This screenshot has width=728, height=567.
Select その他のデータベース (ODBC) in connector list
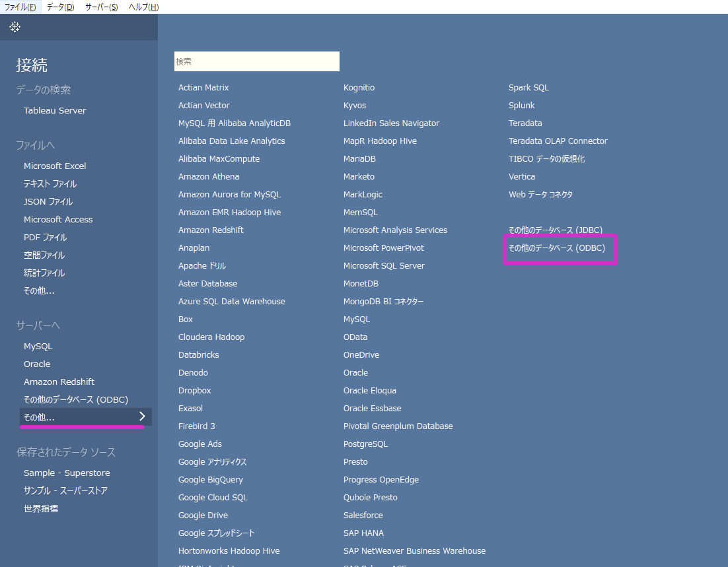pyautogui.click(x=557, y=248)
